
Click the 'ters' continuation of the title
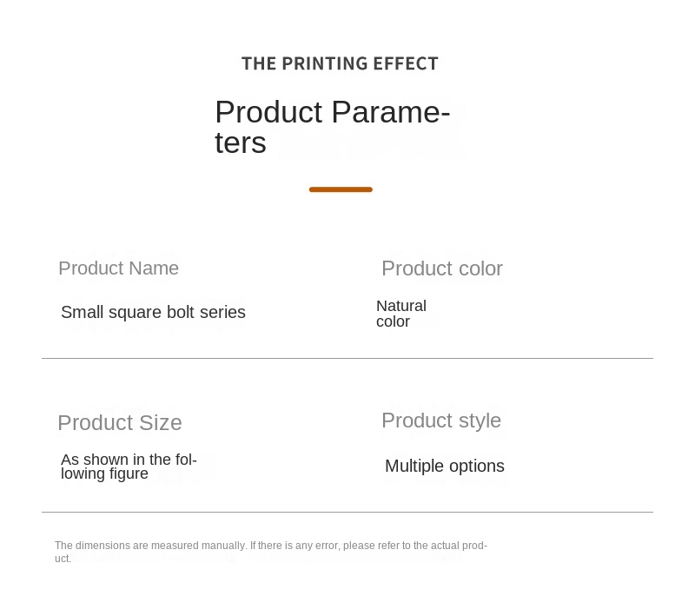click(241, 143)
